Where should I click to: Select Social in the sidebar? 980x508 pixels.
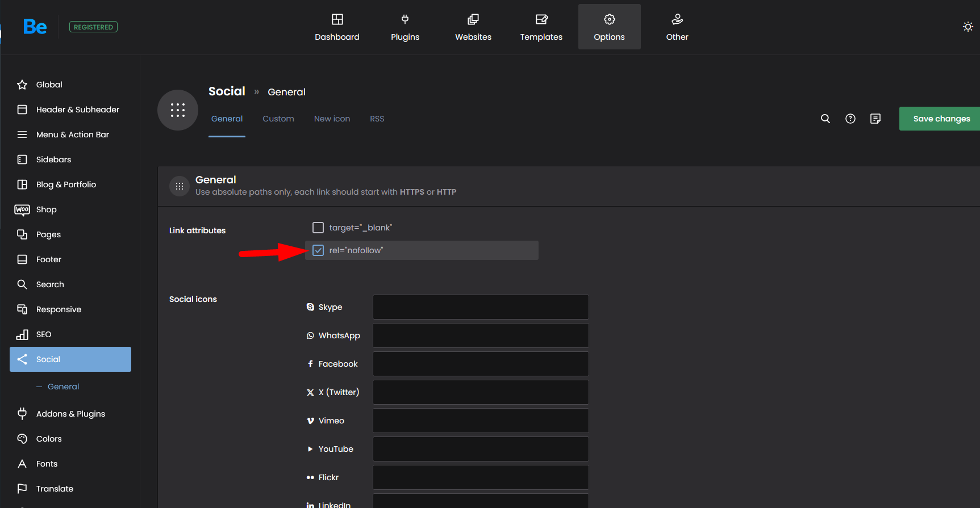coord(70,359)
